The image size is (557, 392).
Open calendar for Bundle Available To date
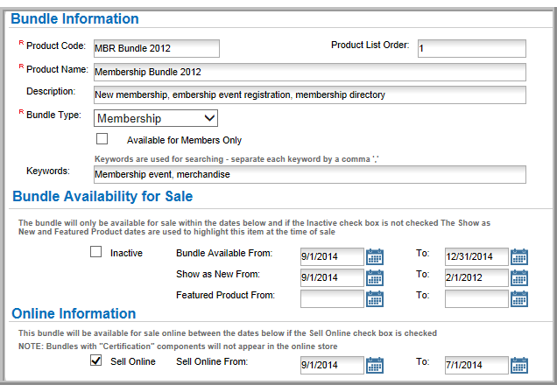(x=519, y=257)
